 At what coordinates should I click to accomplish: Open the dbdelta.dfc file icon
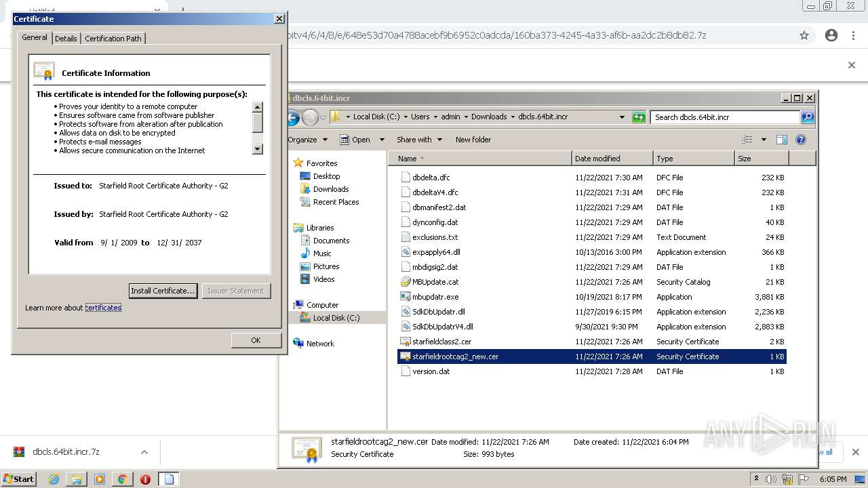click(x=406, y=178)
